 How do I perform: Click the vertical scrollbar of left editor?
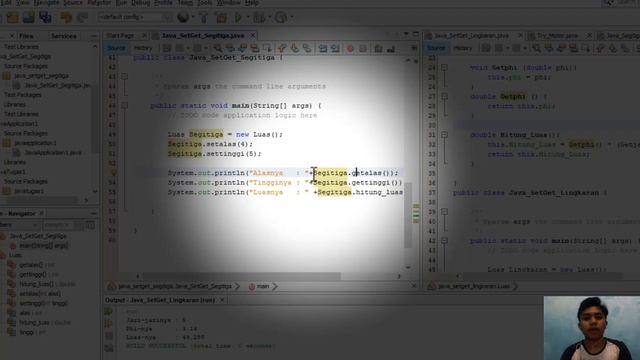(x=408, y=215)
